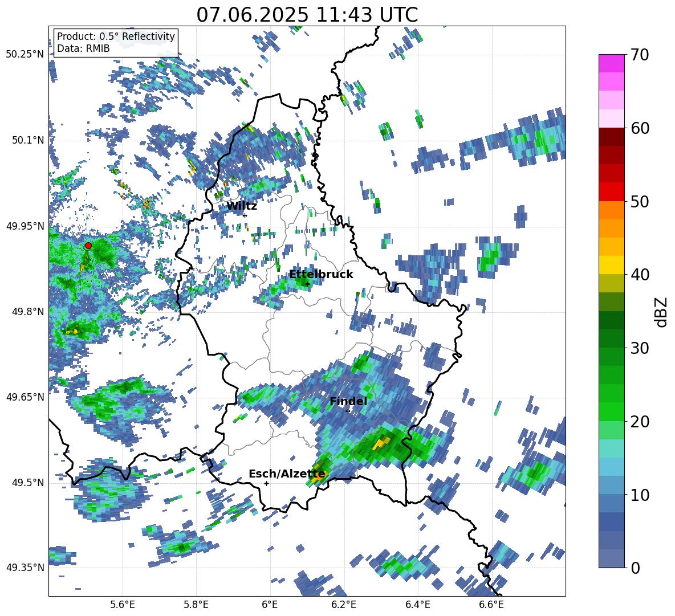Screen dimensions: 675x616
Task: Click the Wiltz city label
Action: click(242, 206)
